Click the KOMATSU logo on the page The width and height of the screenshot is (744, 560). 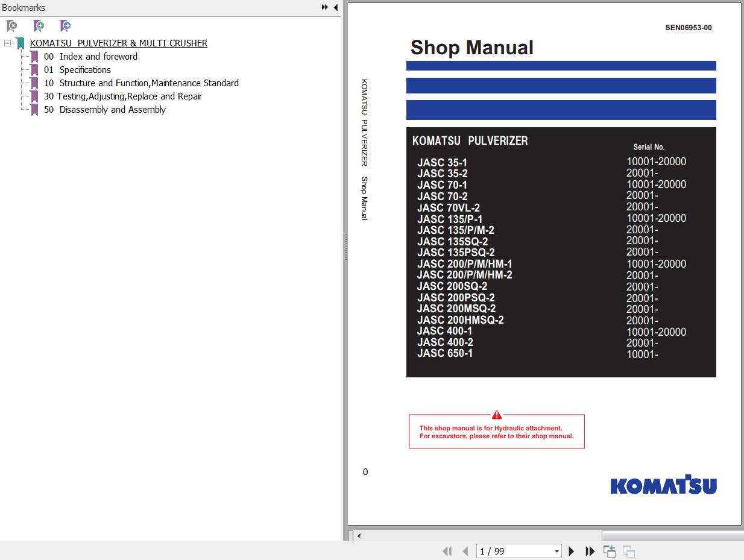tap(663, 484)
